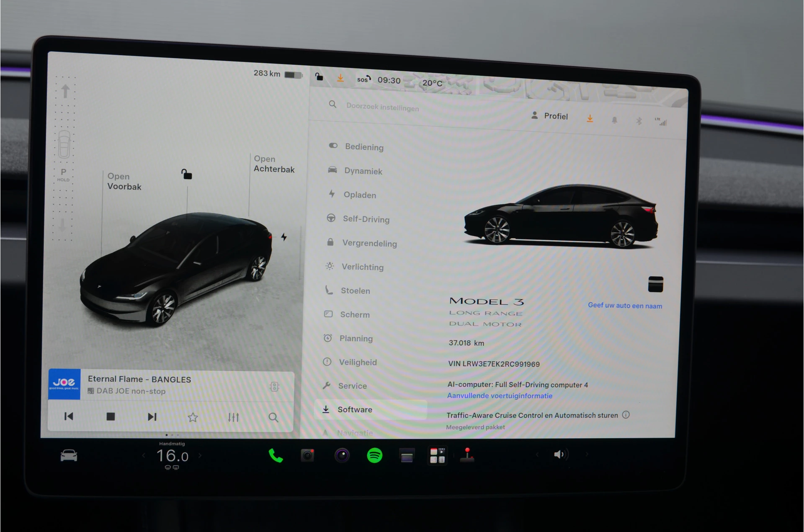
Task: Open the audio equalizer settings
Action: [233, 417]
